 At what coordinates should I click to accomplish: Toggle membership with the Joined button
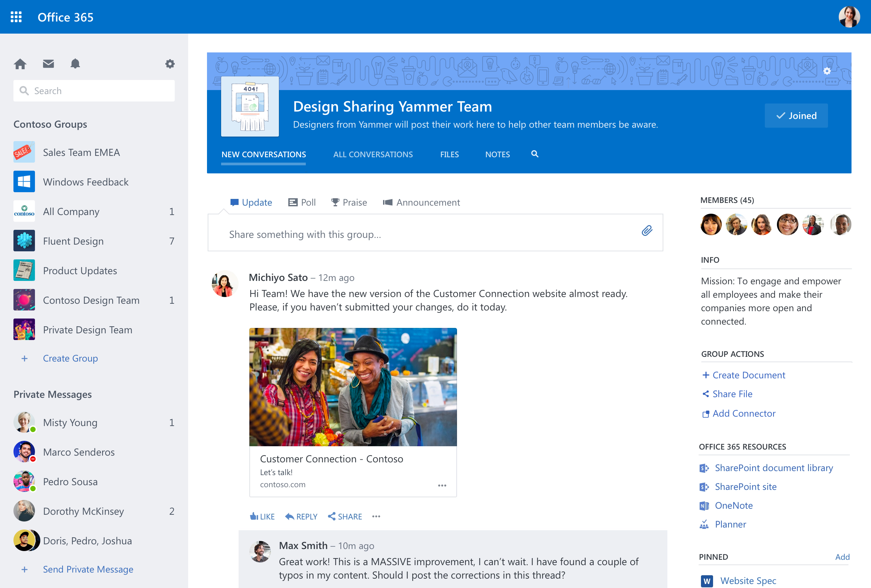[x=796, y=116]
